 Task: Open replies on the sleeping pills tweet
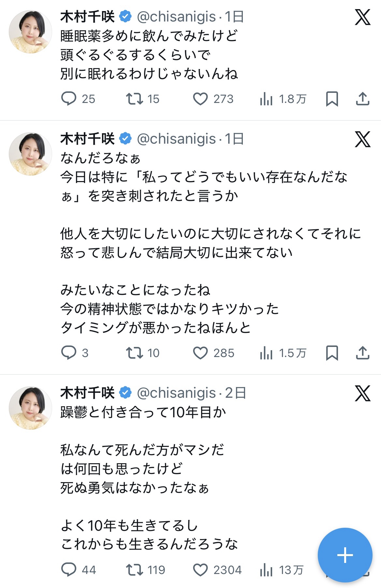pyautogui.click(x=69, y=99)
